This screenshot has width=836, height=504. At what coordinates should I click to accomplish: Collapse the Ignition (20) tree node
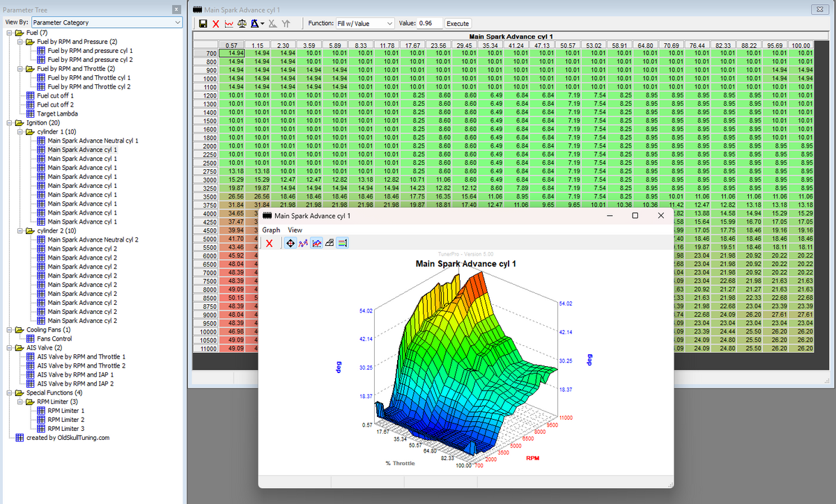click(9, 123)
